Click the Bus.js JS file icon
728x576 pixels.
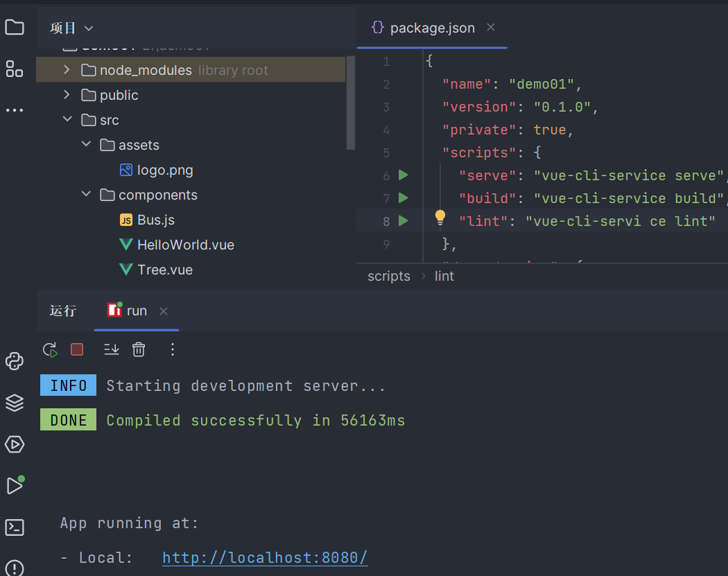pyautogui.click(x=125, y=220)
